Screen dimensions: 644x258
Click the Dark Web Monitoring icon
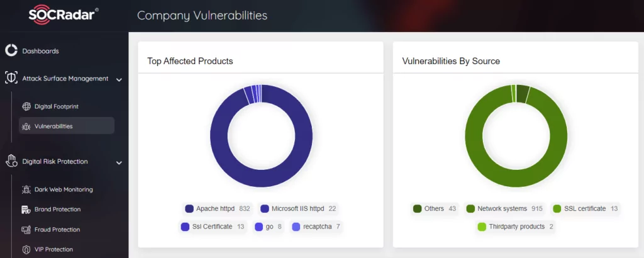[x=26, y=189]
